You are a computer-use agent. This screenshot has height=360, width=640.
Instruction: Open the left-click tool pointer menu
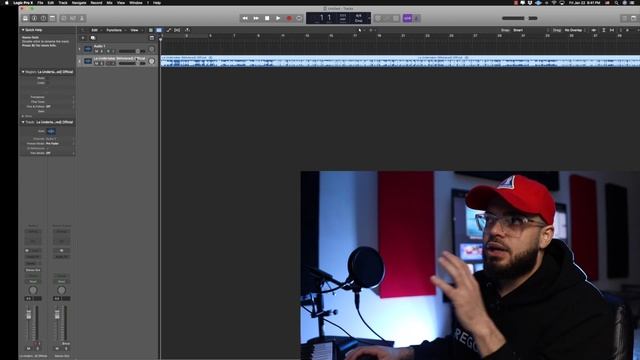click(x=360, y=30)
